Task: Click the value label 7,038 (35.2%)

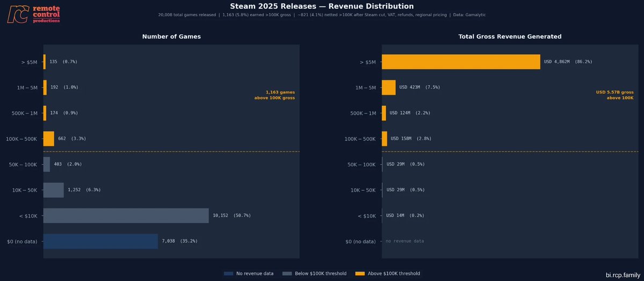Action: click(x=179, y=241)
